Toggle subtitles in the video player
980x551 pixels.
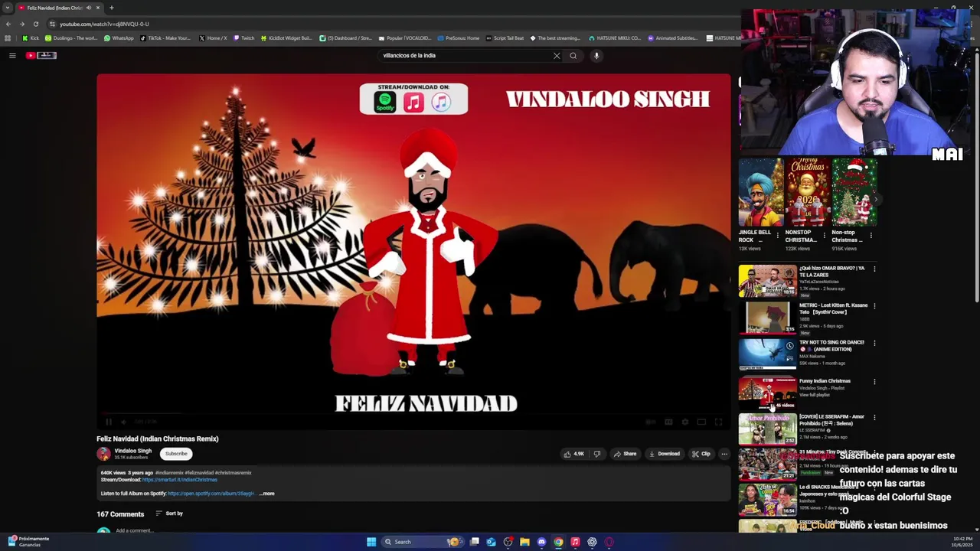coord(668,422)
